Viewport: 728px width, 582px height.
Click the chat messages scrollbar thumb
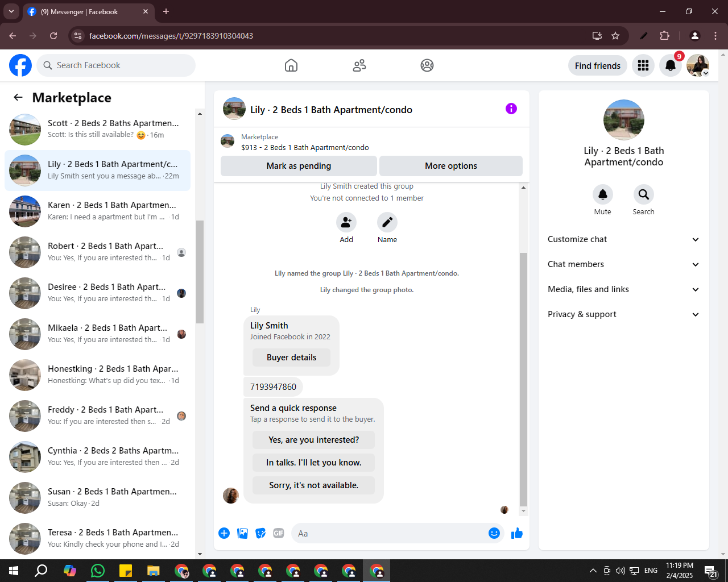click(523, 380)
